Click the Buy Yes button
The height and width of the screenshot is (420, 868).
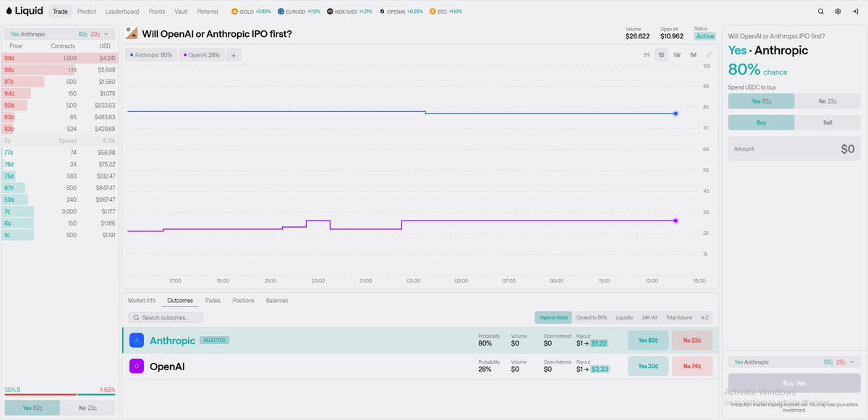pos(794,383)
